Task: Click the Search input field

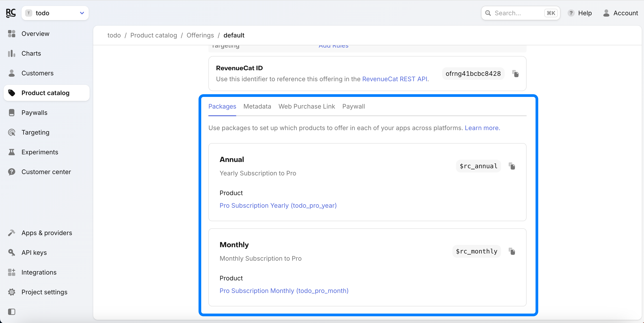Action: (517, 13)
